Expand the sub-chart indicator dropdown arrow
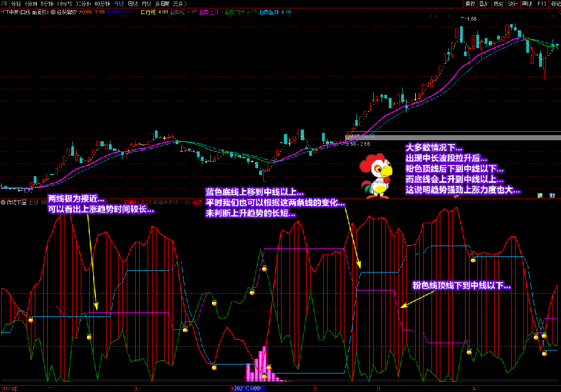The width and height of the screenshot is (561, 392). 3,202
